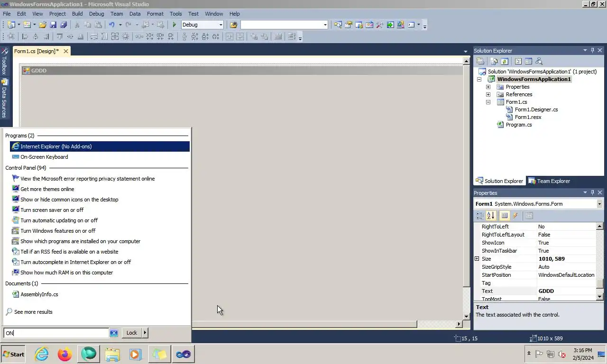Open the File menu
607x364 pixels.
point(7,14)
